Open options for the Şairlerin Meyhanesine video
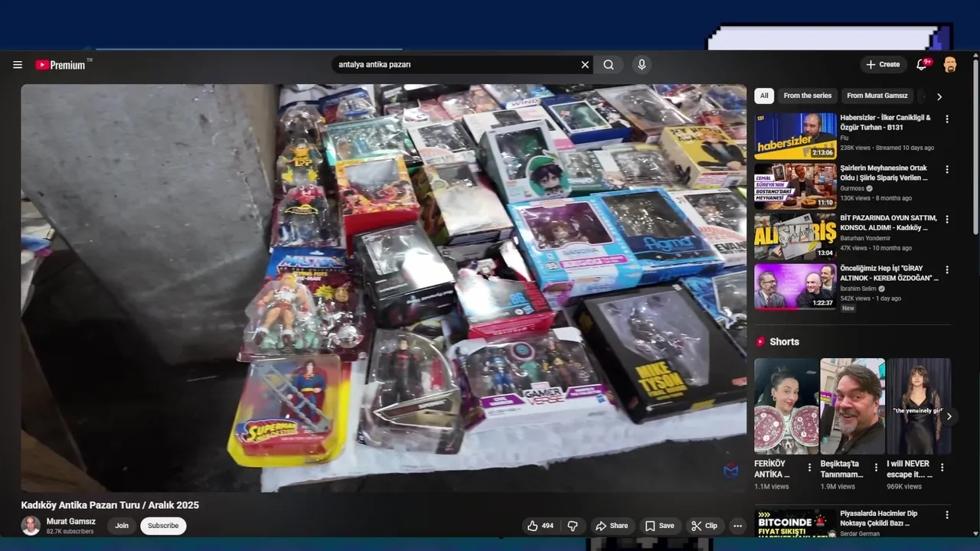Image resolution: width=980 pixels, height=551 pixels. (947, 169)
